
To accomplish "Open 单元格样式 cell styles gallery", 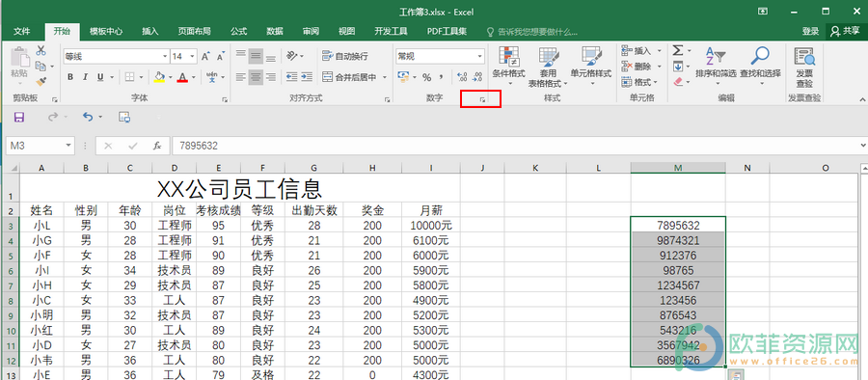I will 590,66.
